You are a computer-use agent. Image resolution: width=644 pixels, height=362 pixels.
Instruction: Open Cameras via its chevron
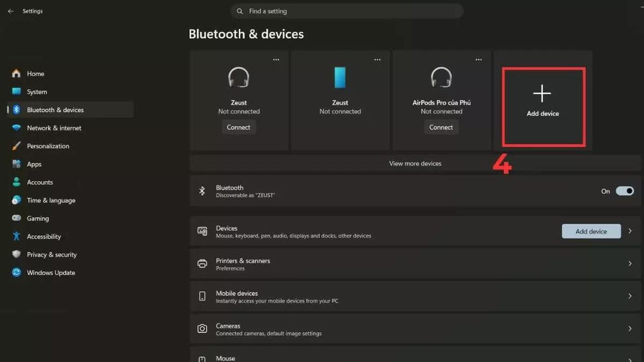630,329
